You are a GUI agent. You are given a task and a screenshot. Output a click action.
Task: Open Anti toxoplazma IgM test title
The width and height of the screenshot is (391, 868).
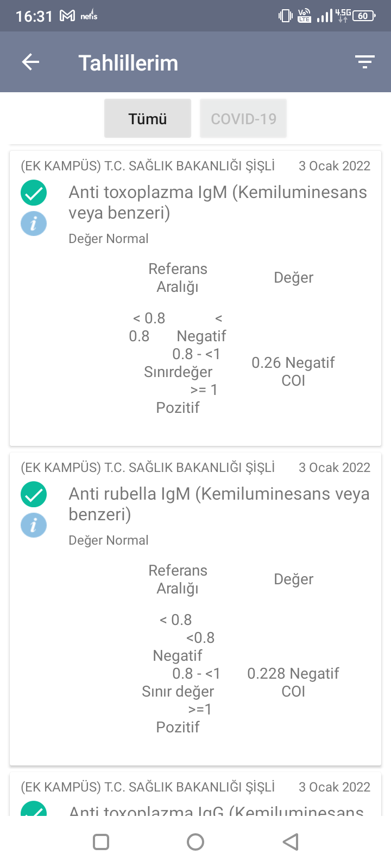click(217, 202)
